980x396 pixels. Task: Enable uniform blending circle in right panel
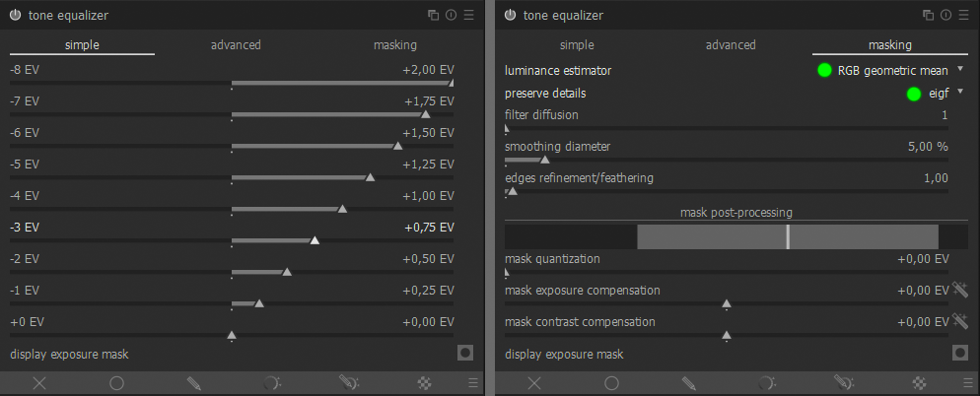611,383
